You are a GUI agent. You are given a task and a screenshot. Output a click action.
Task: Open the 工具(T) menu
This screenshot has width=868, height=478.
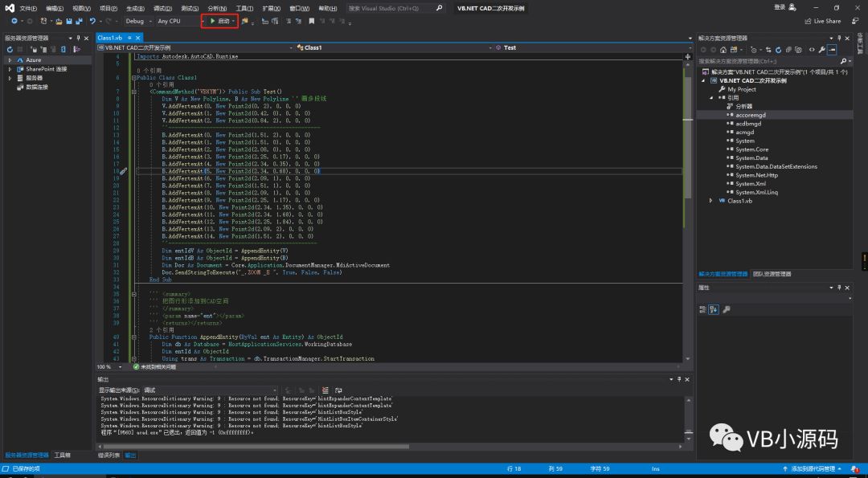(x=244, y=8)
